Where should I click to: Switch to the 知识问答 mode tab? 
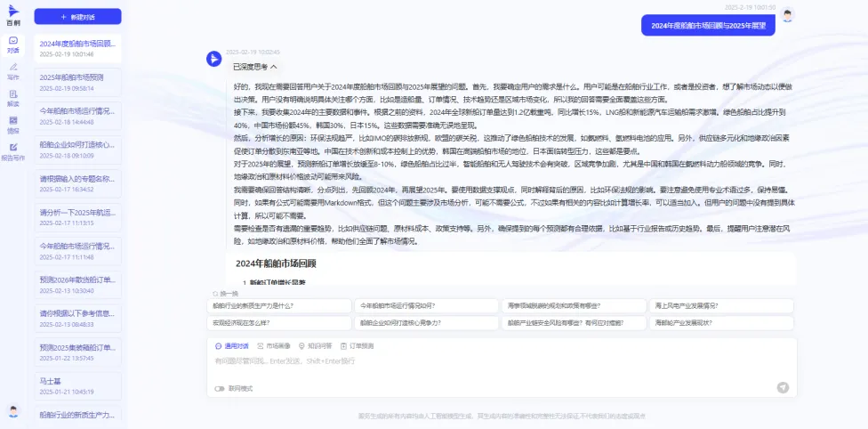tap(316, 345)
